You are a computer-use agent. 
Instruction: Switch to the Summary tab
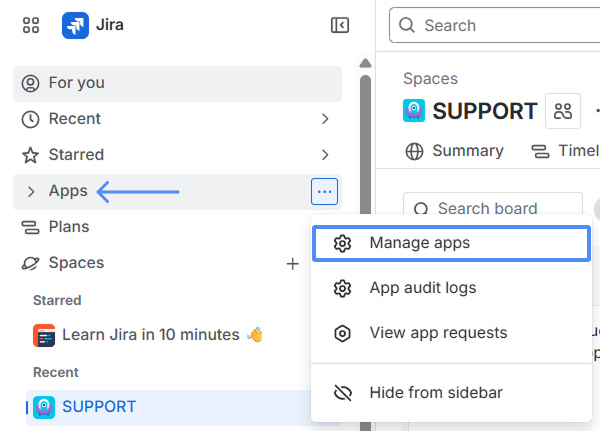(x=455, y=151)
